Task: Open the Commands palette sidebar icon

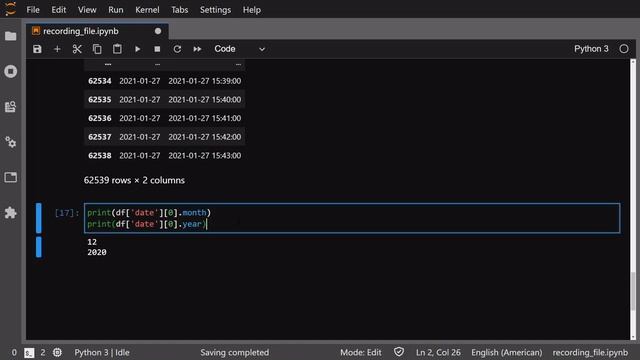Action: tap(11, 107)
